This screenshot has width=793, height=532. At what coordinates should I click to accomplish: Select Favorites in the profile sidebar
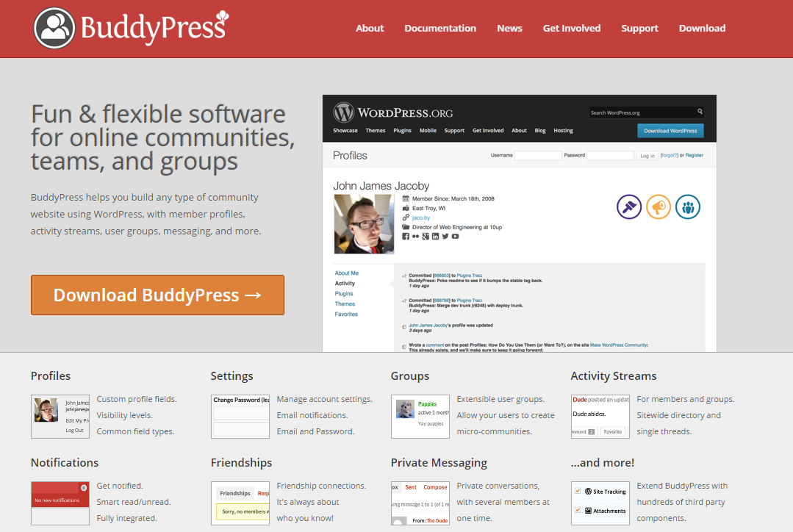click(346, 314)
